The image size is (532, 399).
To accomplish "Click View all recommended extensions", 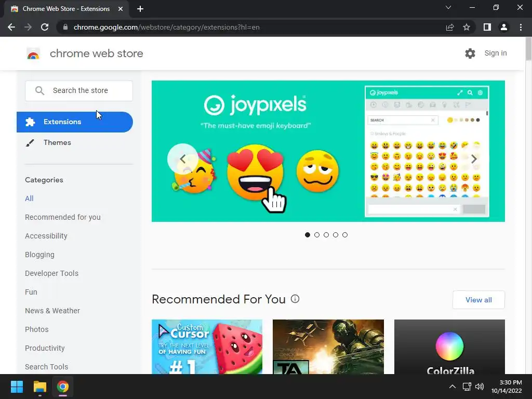I will pyautogui.click(x=478, y=300).
